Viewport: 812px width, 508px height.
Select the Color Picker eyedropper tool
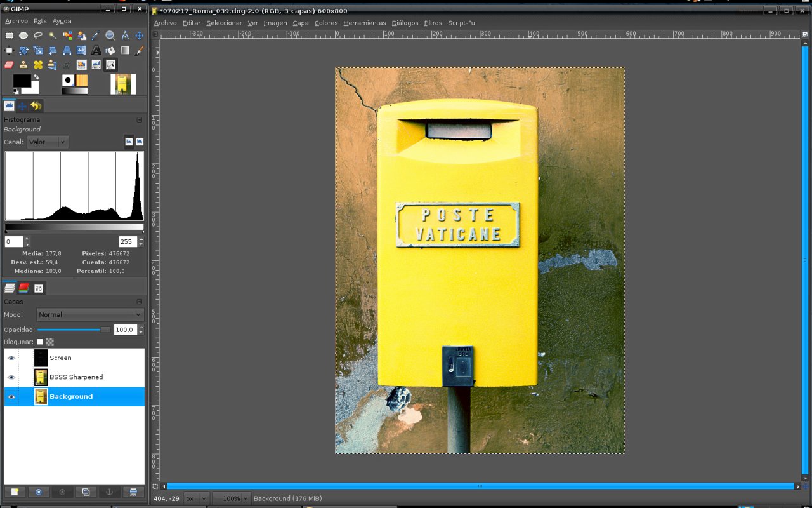pyautogui.click(x=96, y=36)
